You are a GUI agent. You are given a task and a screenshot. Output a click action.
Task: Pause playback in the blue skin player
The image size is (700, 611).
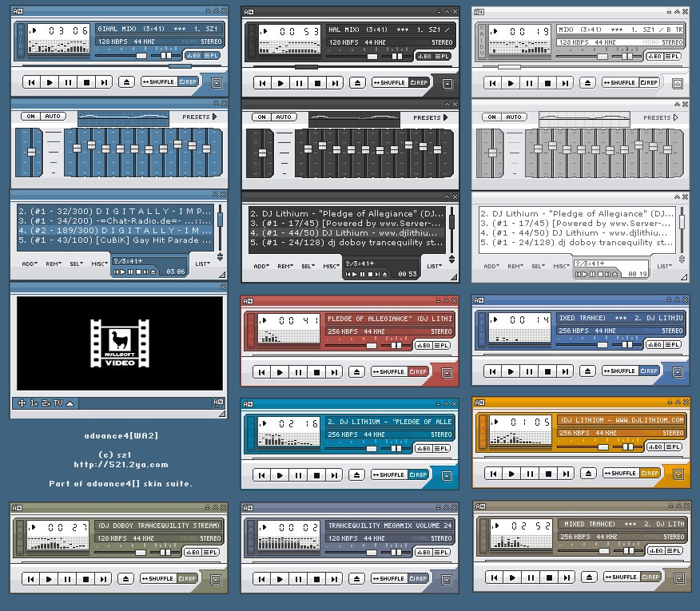[x=68, y=82]
